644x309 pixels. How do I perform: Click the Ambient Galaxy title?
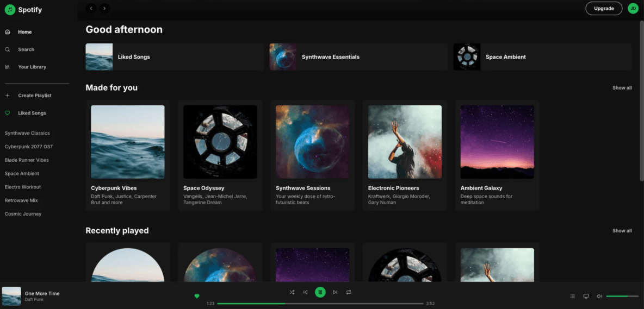[x=481, y=188]
